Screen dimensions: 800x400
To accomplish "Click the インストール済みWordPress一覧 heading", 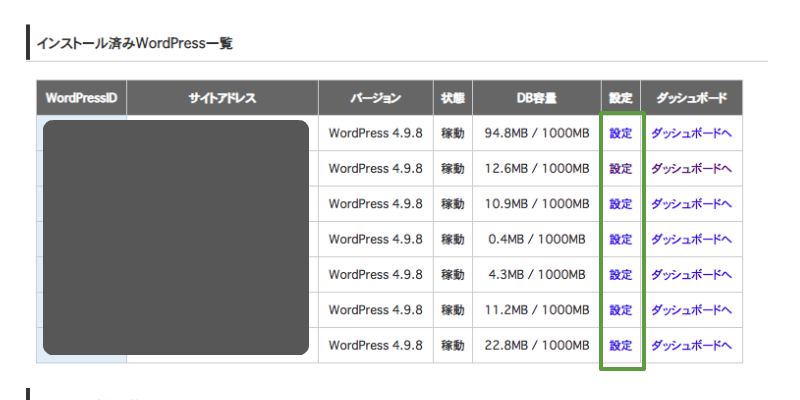I will [135, 44].
